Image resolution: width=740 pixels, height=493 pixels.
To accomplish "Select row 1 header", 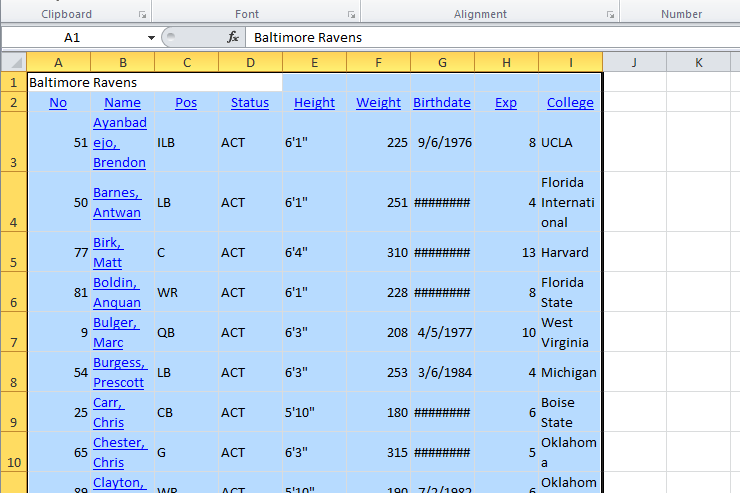I will pyautogui.click(x=14, y=83).
